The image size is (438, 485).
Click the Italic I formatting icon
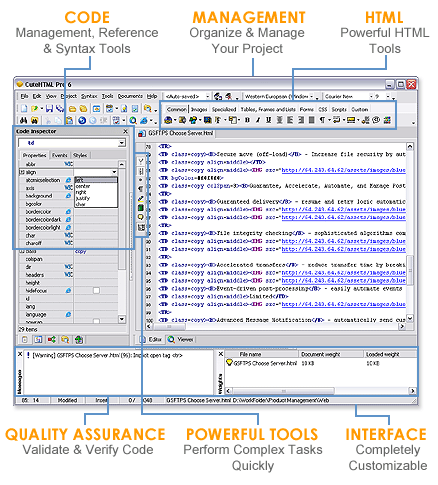click(258, 120)
